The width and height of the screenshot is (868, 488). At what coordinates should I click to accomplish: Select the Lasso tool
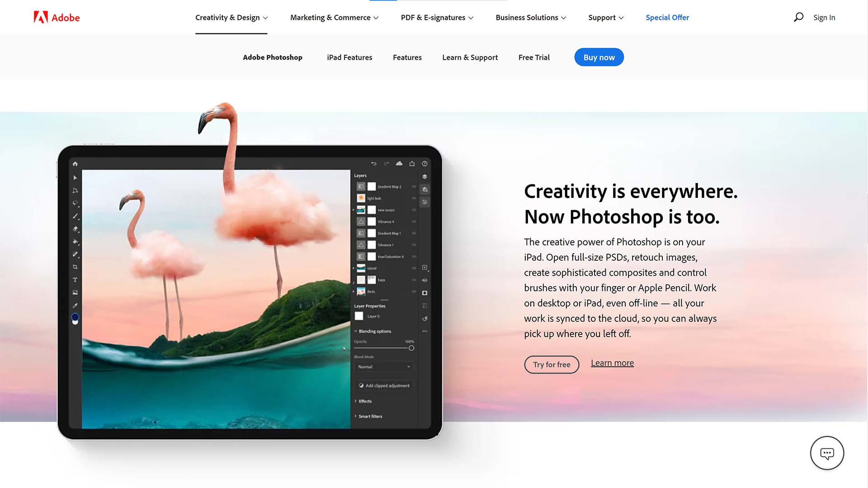click(x=75, y=203)
